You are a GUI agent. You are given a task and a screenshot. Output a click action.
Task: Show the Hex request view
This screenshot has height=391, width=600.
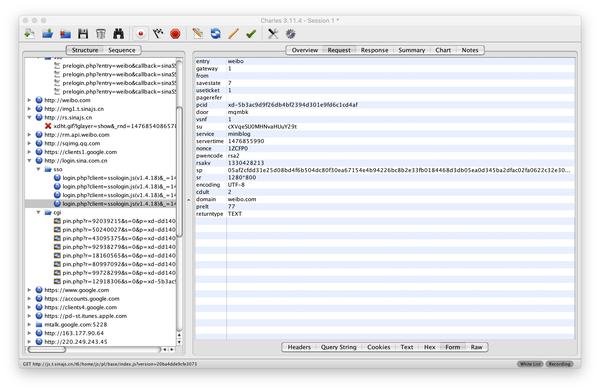tap(429, 347)
